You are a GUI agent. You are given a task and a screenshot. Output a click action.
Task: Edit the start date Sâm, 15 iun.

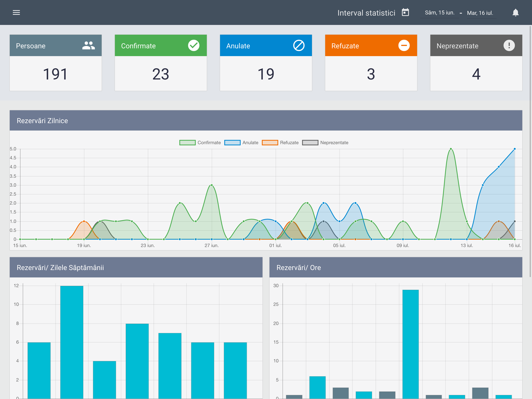click(439, 13)
